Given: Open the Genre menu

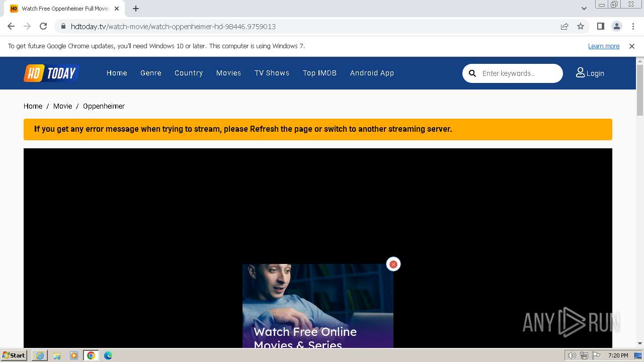Looking at the screenshot, I should tap(151, 73).
